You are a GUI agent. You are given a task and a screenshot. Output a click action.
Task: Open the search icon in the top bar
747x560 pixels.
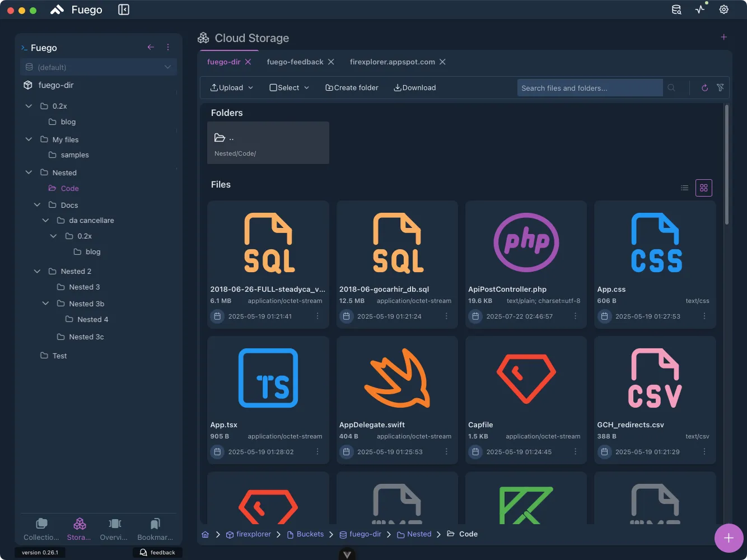click(676, 10)
